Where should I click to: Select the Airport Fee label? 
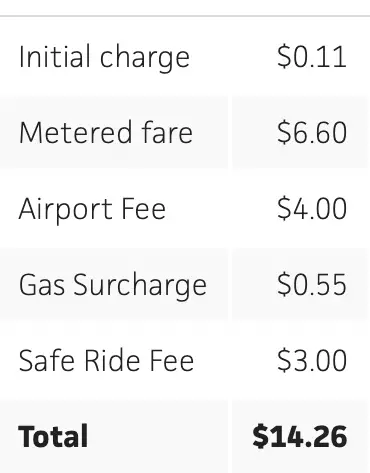(92, 209)
